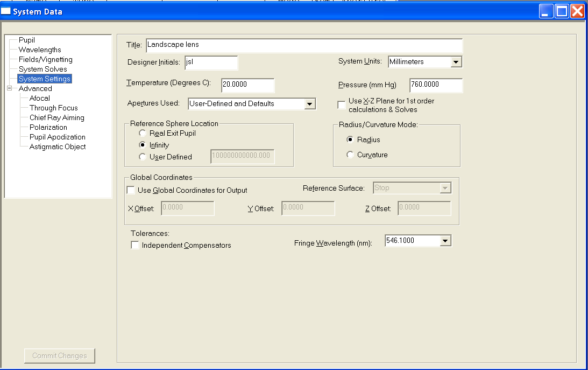Image resolution: width=588 pixels, height=370 pixels.
Task: Maximize the System Data window
Action: click(562, 11)
